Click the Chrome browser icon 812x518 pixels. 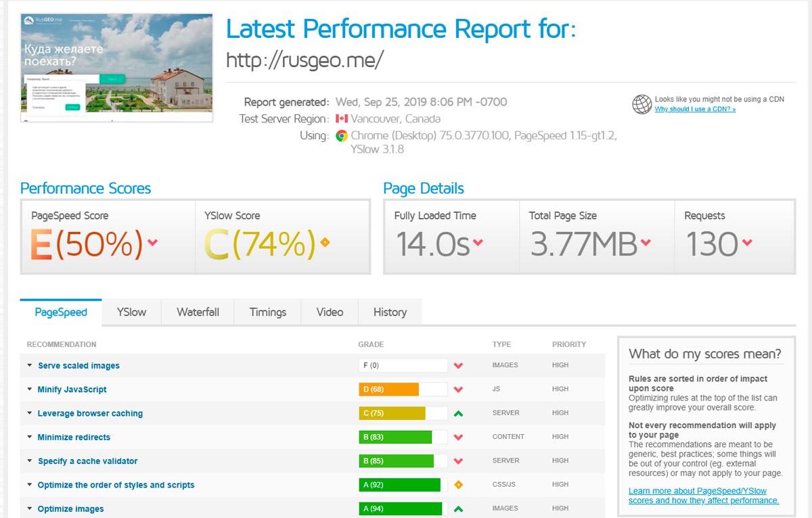click(x=342, y=135)
